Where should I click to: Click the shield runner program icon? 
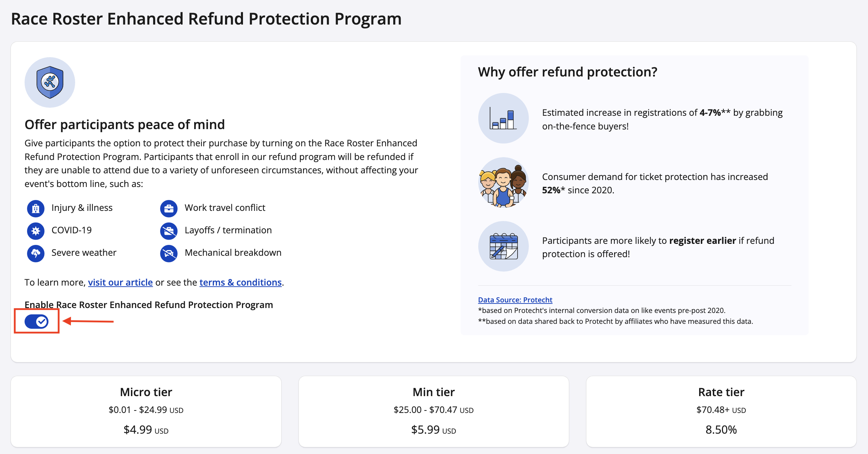click(x=50, y=82)
